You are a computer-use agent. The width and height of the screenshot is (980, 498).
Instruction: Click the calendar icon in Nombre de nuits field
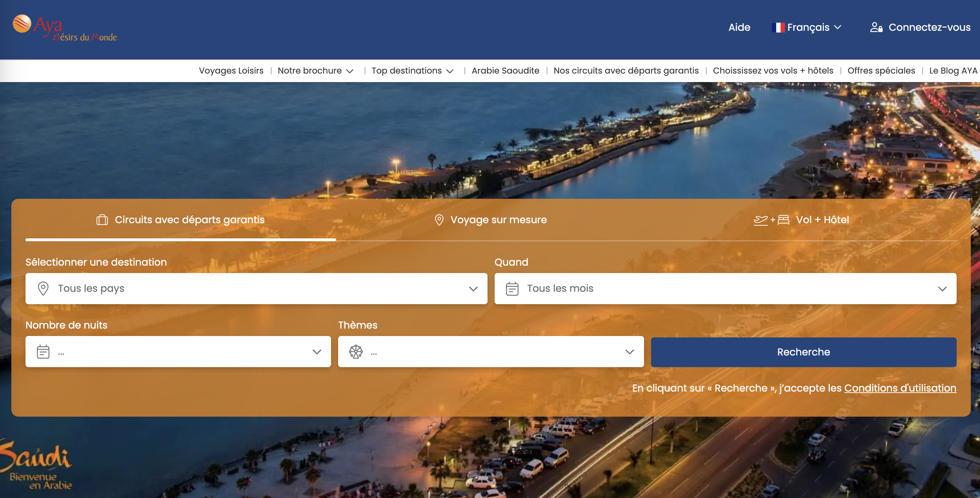pyautogui.click(x=43, y=352)
